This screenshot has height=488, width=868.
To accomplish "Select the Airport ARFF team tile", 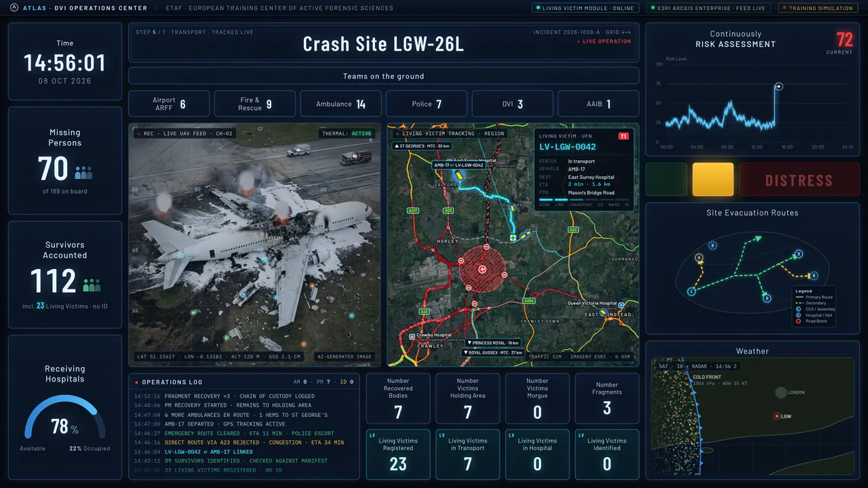I will (169, 104).
